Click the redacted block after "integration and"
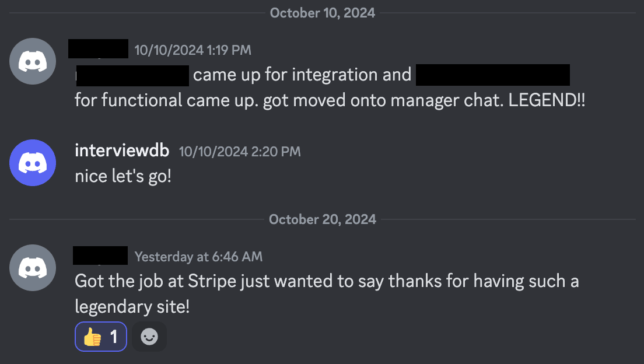 pyautogui.click(x=493, y=76)
